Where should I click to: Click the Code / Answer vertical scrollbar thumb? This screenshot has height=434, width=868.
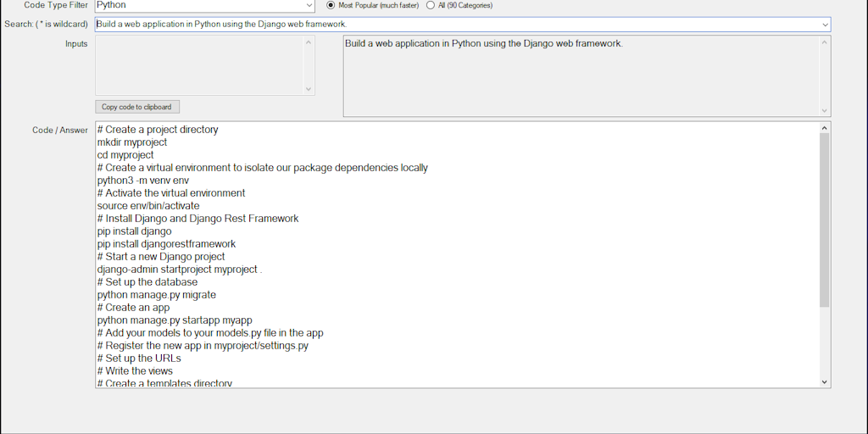824,220
